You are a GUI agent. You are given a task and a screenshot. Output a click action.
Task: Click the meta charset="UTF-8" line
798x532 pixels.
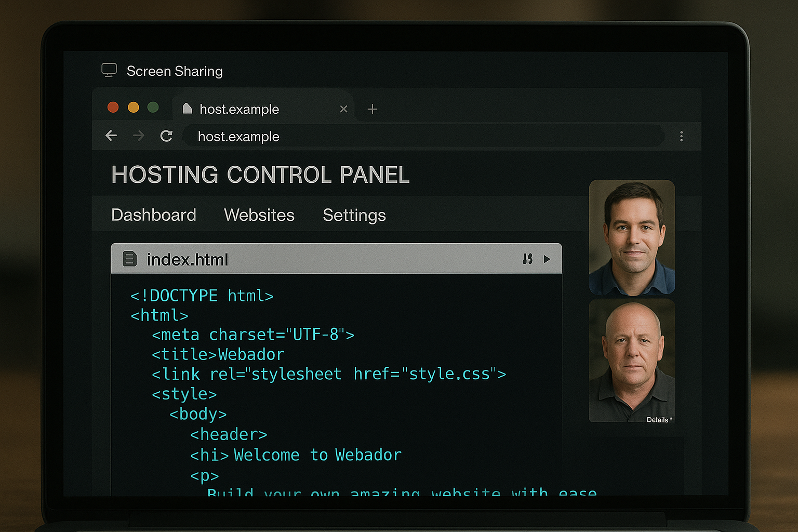tap(253, 335)
